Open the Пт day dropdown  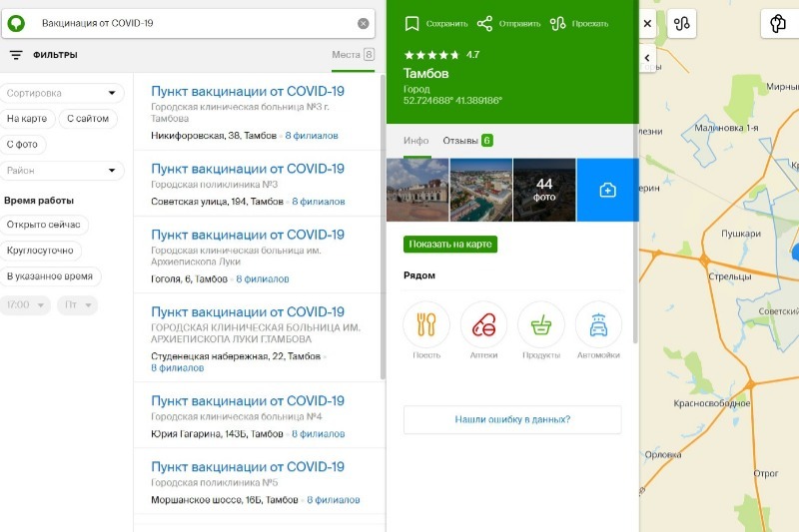point(77,305)
